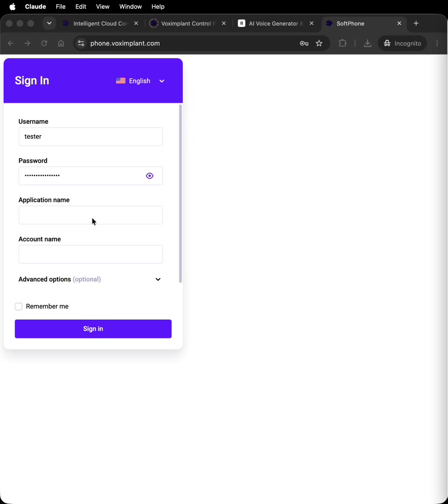Close the Voximplant Control Panel tab
448x504 pixels.
tap(224, 23)
